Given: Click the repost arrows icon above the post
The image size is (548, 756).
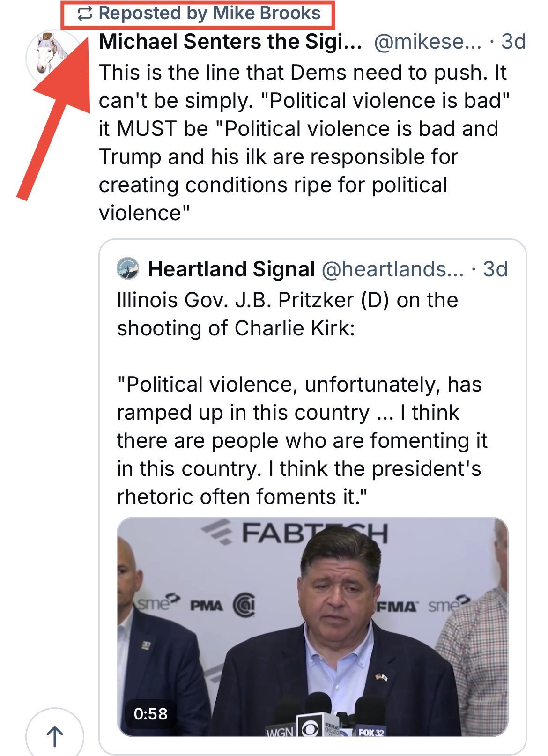Looking at the screenshot, I should tap(84, 14).
